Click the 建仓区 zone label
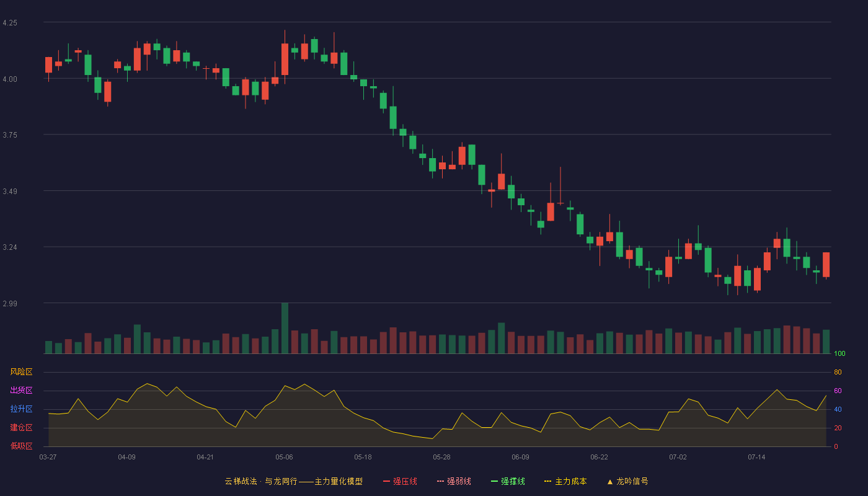Viewport: 868px width, 496px height. click(21, 428)
